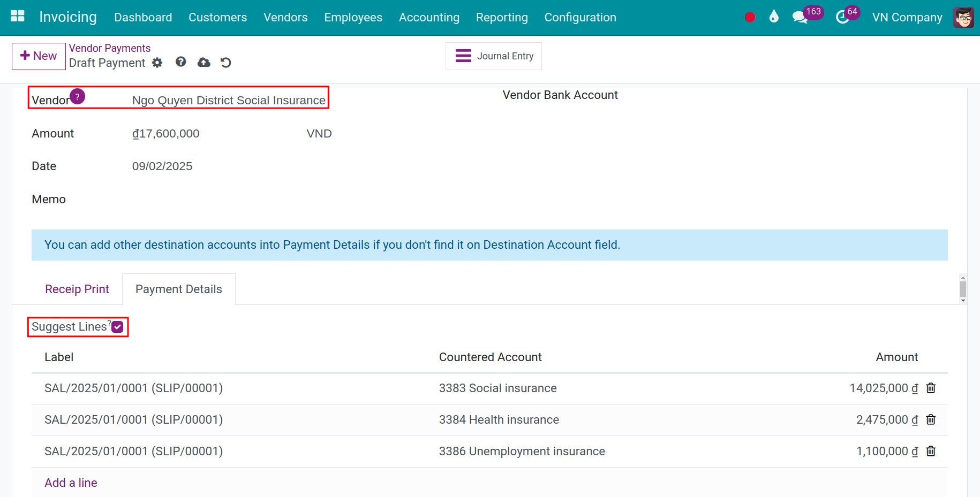Open the gear actions menu beside Draft Payment
Screen dimensions: 980x497
(x=157, y=63)
